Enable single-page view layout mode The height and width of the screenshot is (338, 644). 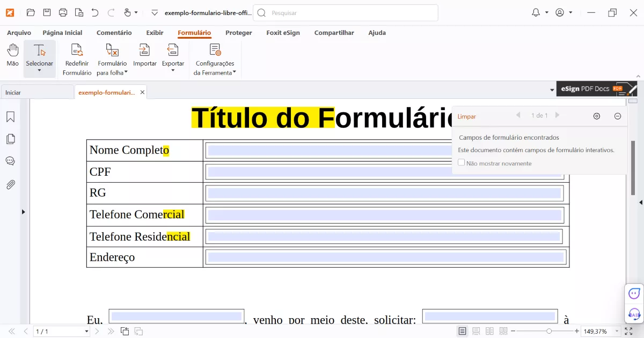pos(462,331)
